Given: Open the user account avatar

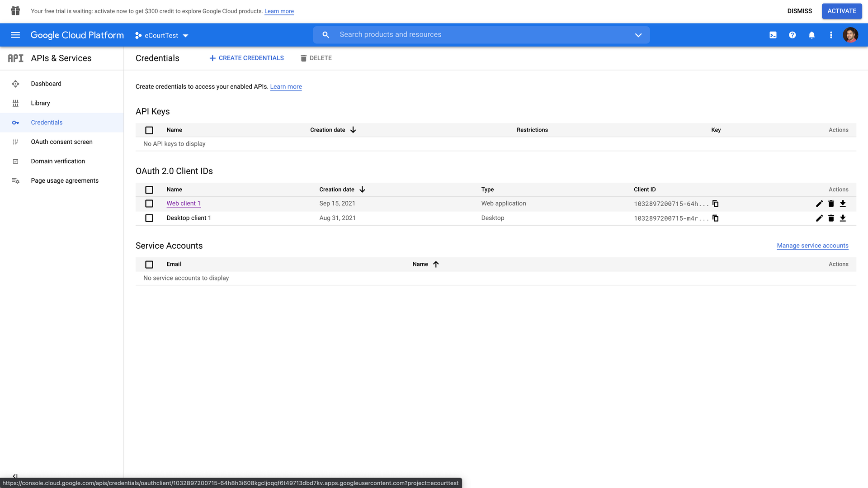Looking at the screenshot, I should pos(850,35).
